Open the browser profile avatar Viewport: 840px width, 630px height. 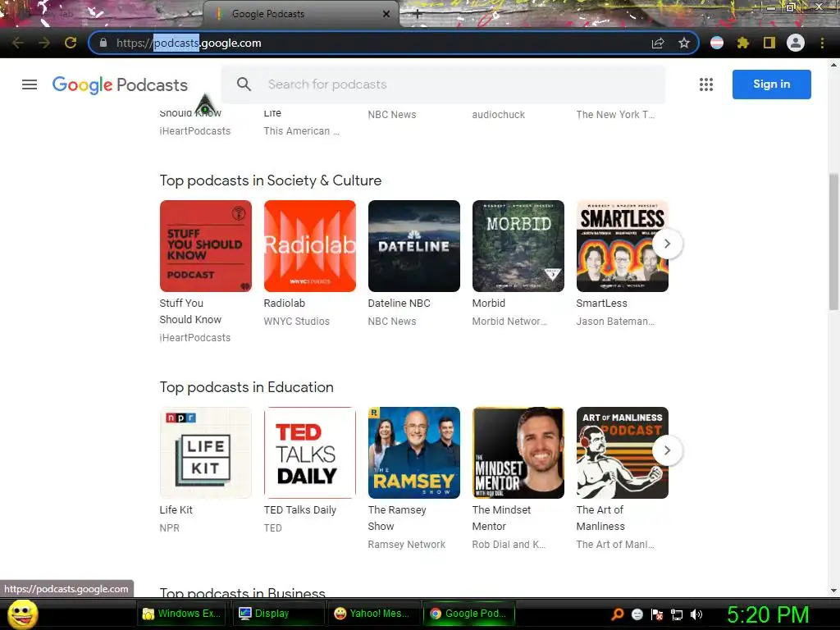point(796,43)
